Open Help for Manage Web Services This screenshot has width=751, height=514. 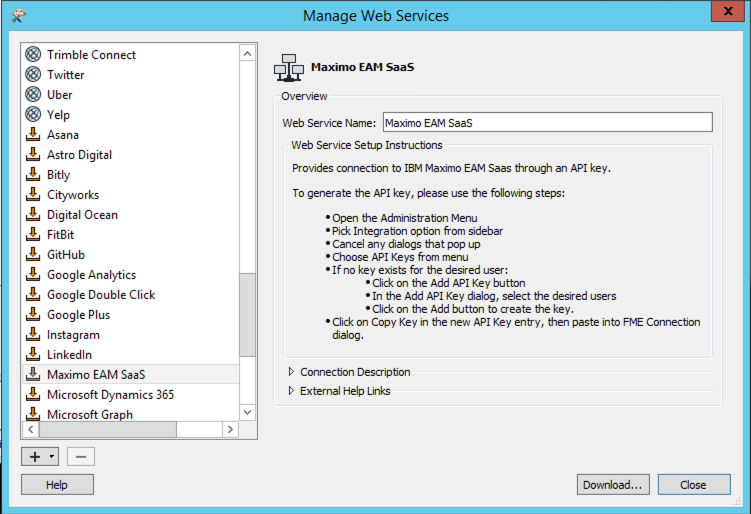(57, 485)
